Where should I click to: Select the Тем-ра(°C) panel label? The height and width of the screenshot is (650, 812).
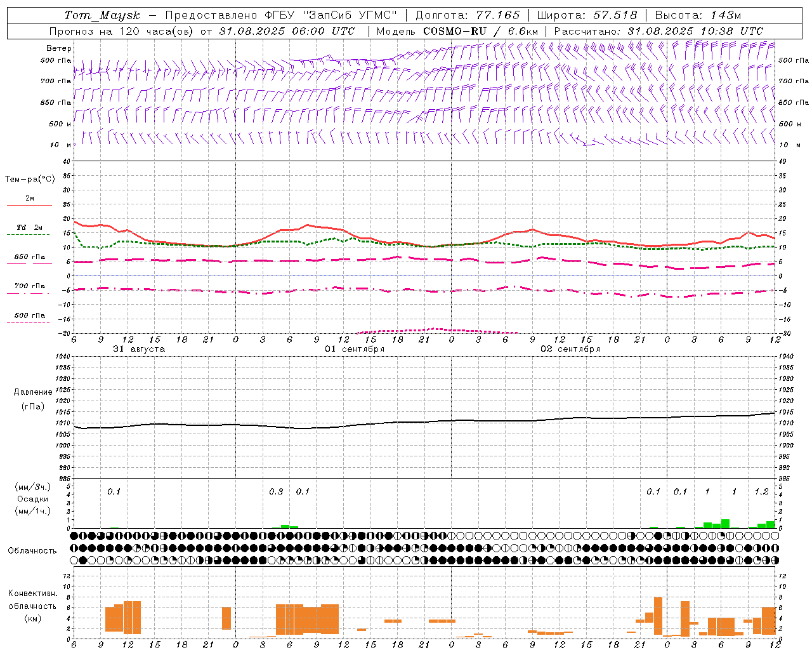30,180
